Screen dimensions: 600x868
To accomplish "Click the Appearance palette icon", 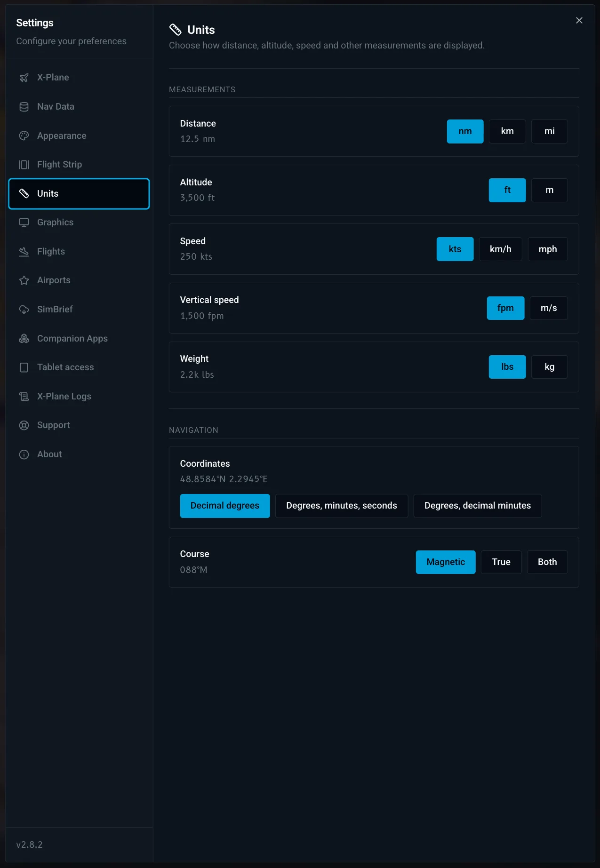I will 24,136.
